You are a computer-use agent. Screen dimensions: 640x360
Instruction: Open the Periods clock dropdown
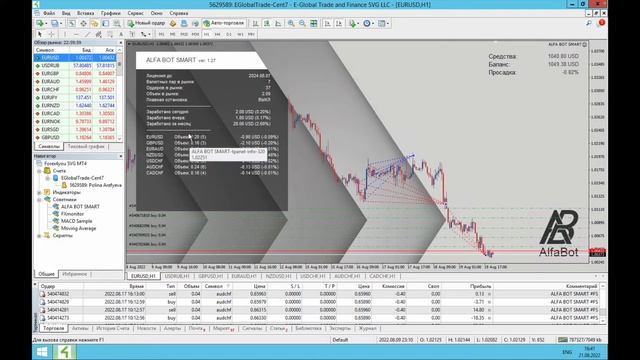[x=368, y=23]
